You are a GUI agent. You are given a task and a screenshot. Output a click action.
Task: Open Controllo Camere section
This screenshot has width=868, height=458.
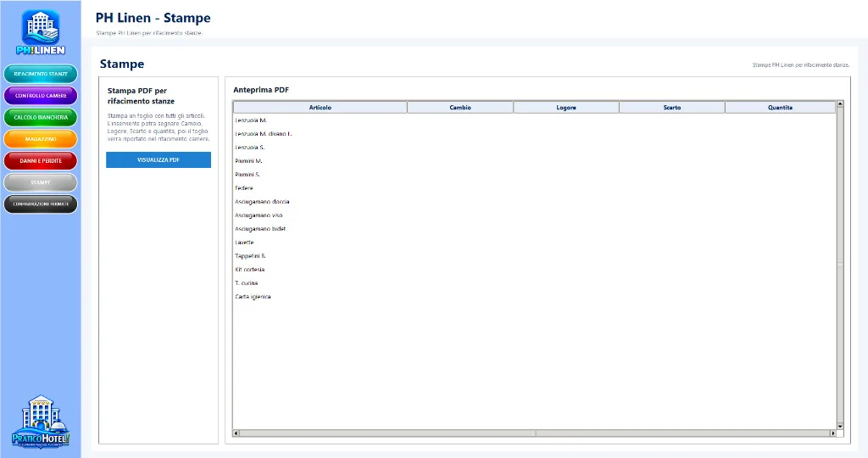pyautogui.click(x=41, y=95)
